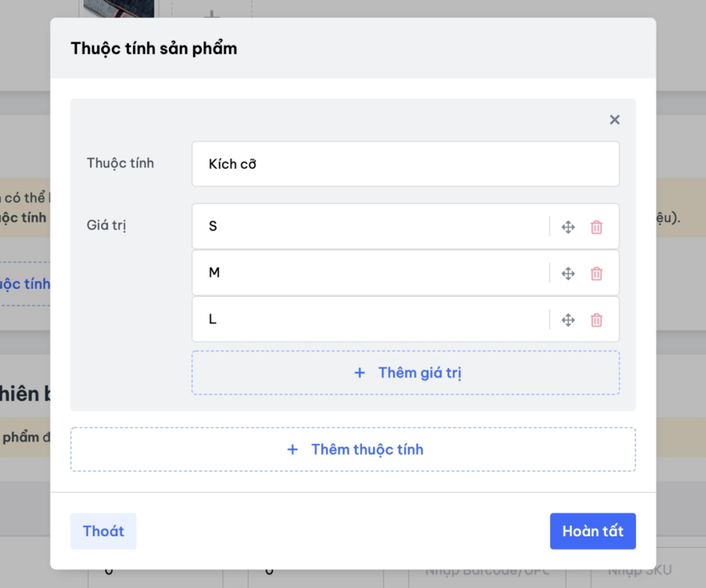Click the product image thumbnail behind the dialog
Image resolution: width=706 pixels, height=588 pixels.
click(x=119, y=8)
